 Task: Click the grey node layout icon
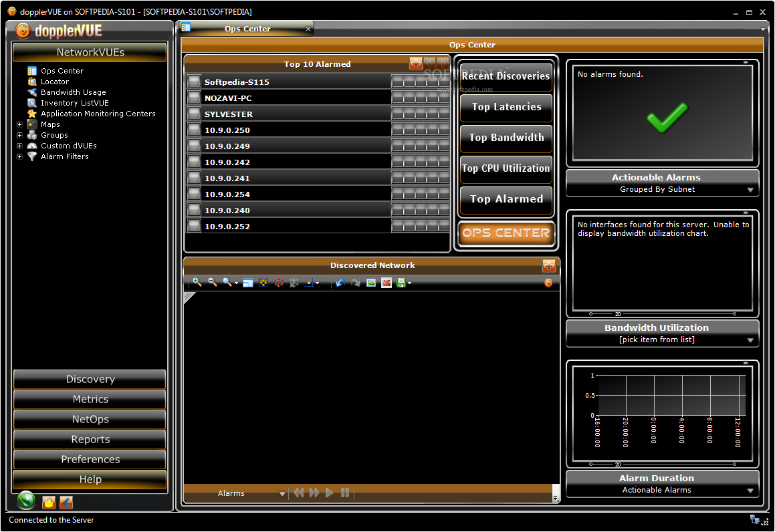[294, 283]
